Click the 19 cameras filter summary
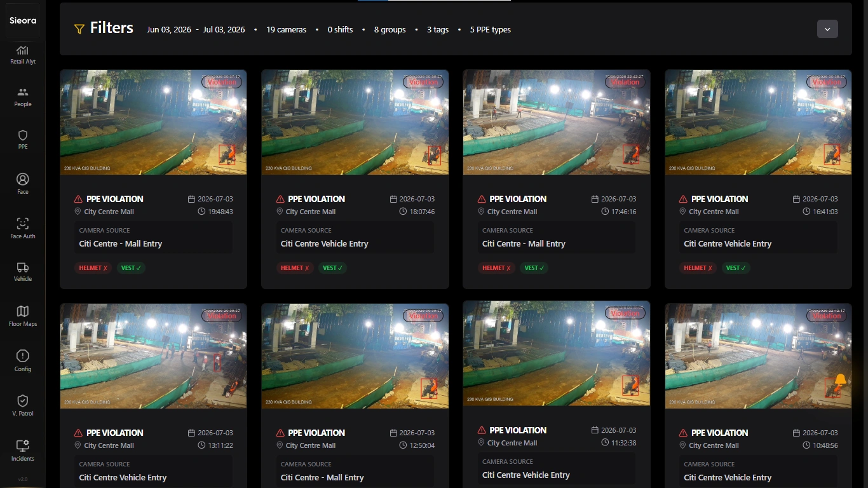This screenshot has width=868, height=488. tap(286, 30)
